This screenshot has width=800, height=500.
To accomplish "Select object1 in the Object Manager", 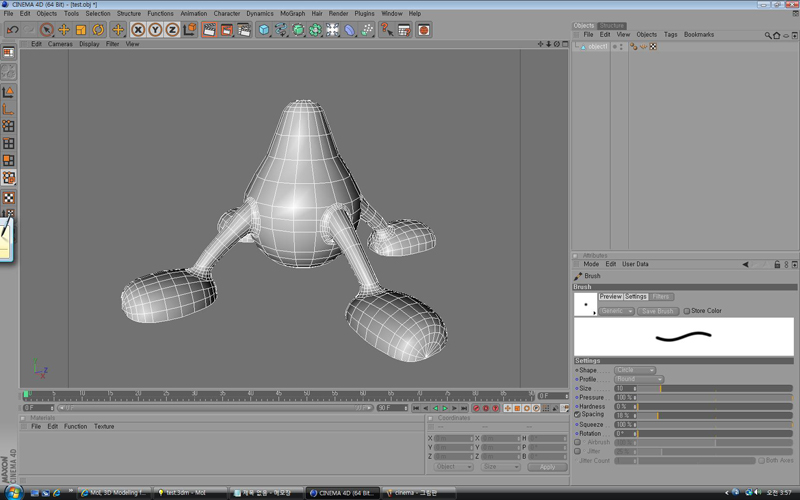I will click(597, 46).
